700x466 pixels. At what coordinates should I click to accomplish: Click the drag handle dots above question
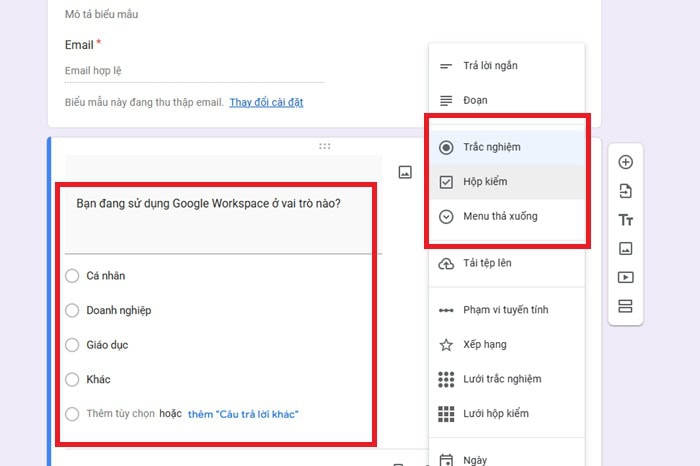click(x=324, y=147)
